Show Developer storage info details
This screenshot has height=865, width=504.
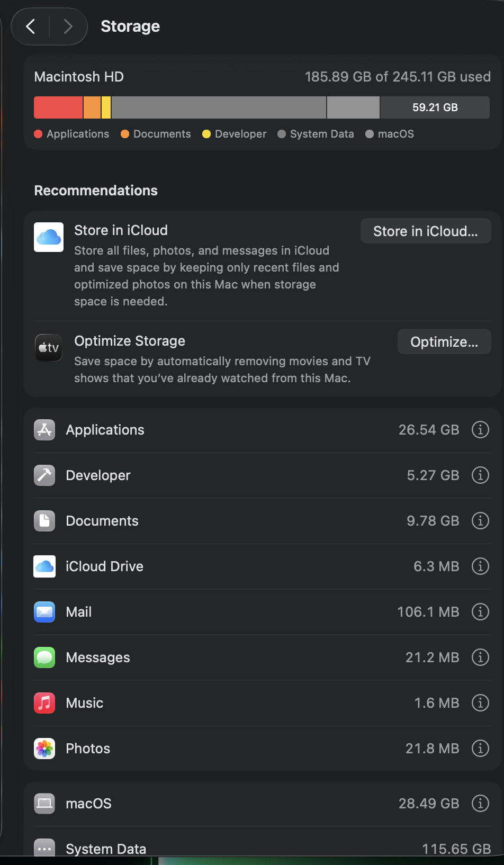(480, 475)
